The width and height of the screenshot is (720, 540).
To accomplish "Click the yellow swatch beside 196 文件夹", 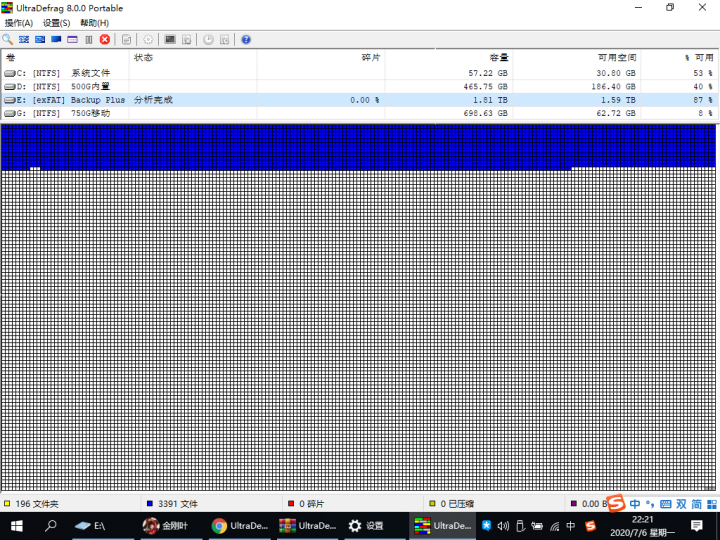I will tap(7, 504).
